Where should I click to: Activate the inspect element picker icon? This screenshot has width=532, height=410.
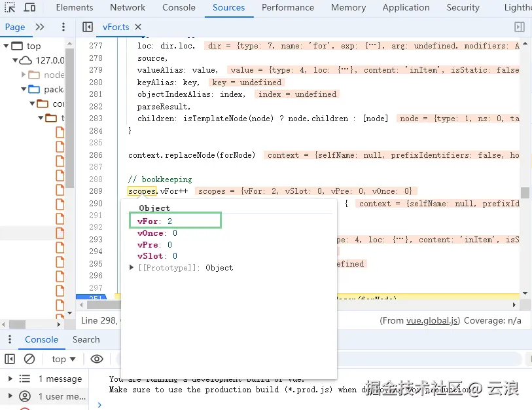(x=10, y=7)
